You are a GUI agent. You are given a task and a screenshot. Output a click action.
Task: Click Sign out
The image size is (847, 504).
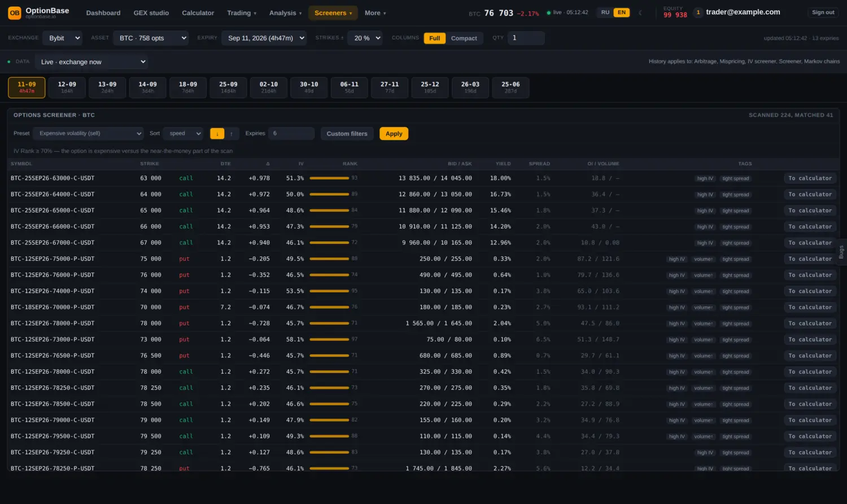pyautogui.click(x=823, y=12)
